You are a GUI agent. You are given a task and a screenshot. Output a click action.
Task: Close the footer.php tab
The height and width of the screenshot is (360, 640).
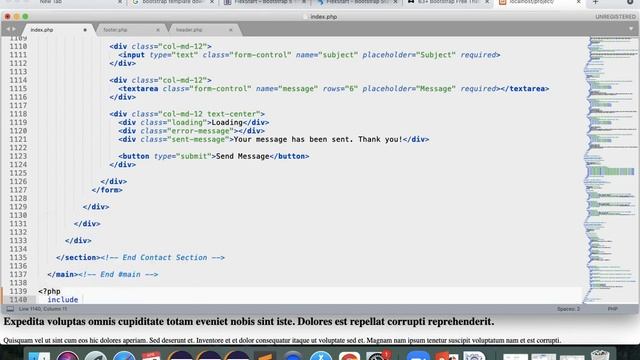coord(158,30)
